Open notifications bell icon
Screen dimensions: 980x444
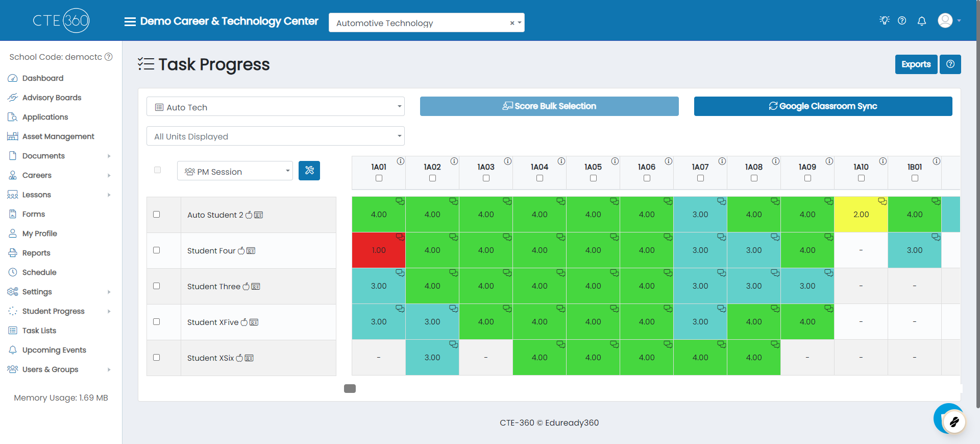coord(922,21)
